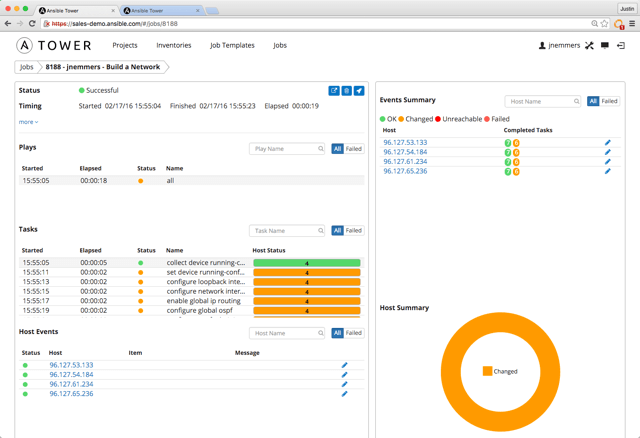
Task: Bookmark this page with the star icon
Action: click(604, 24)
